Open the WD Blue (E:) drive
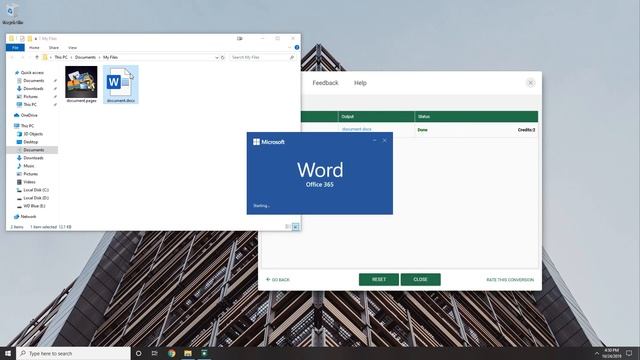The height and width of the screenshot is (360, 640). (34, 206)
